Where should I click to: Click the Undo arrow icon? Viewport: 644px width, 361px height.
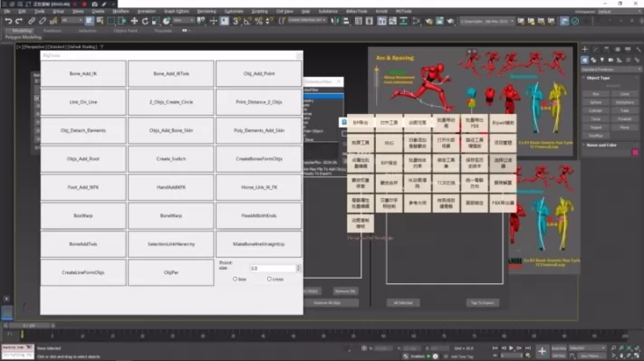point(8,21)
